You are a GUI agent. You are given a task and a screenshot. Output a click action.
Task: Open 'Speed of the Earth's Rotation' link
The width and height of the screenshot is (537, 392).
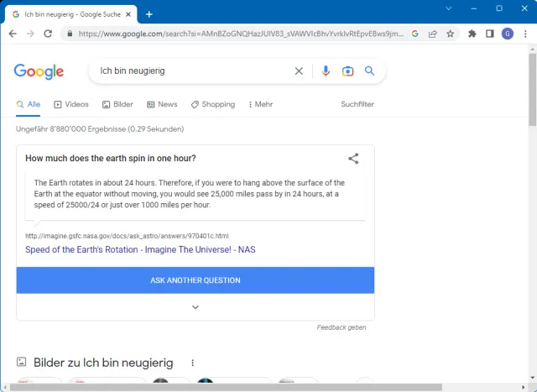pos(140,249)
